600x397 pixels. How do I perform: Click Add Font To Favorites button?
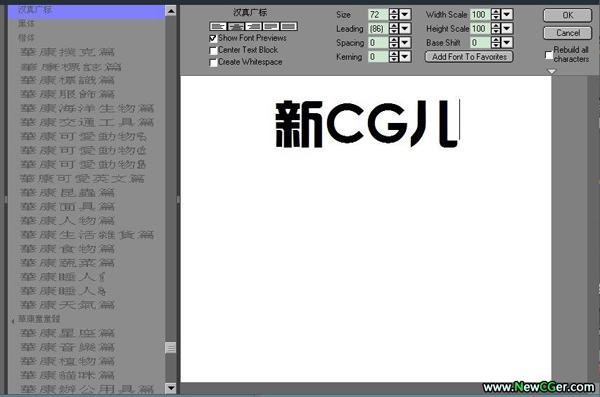(x=469, y=57)
